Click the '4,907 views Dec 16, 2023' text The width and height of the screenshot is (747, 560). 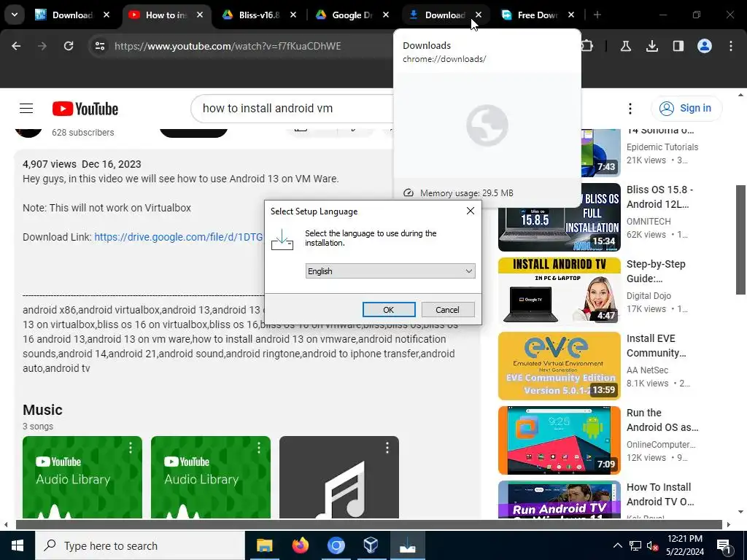coord(82,164)
